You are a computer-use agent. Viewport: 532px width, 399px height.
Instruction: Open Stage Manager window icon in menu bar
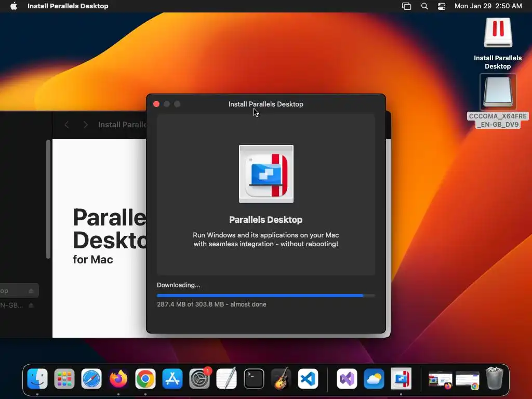pyautogui.click(x=406, y=6)
